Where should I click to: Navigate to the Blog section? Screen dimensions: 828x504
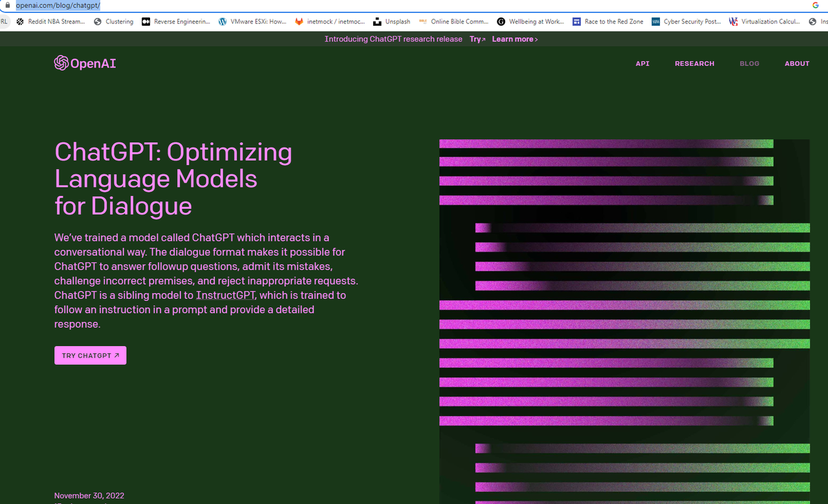tap(749, 63)
